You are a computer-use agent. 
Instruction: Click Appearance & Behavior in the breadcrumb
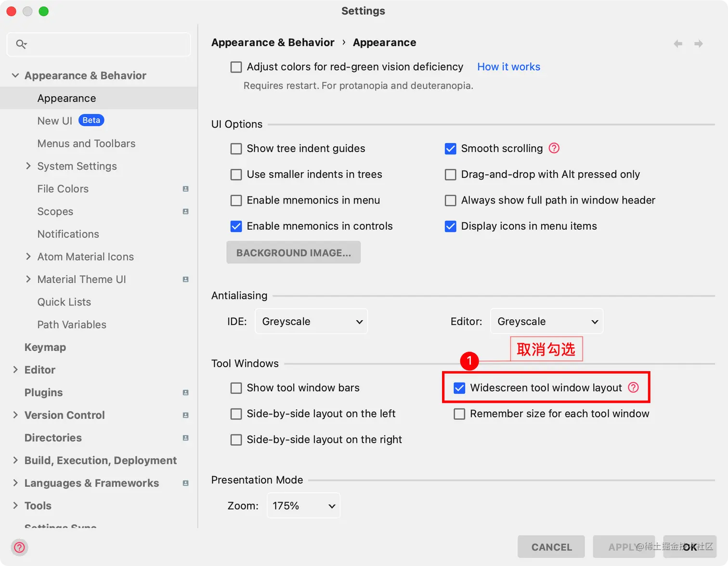[273, 42]
